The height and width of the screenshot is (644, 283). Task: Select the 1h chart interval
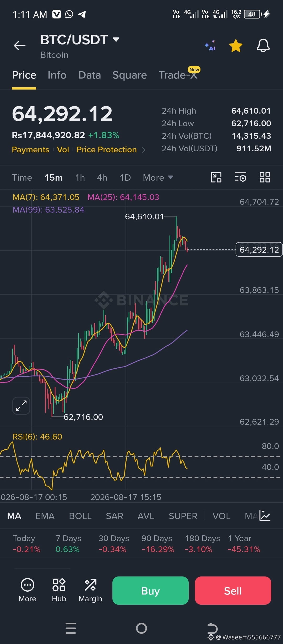(x=80, y=177)
